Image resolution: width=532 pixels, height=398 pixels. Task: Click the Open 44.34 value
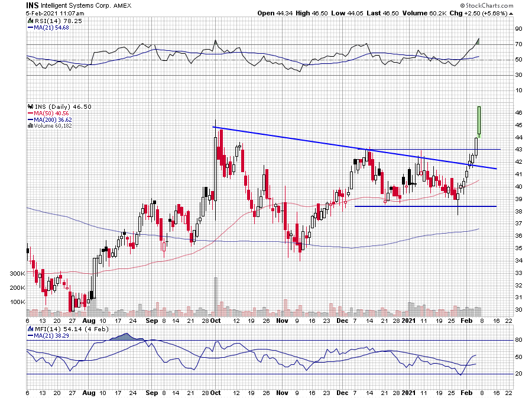click(274, 13)
